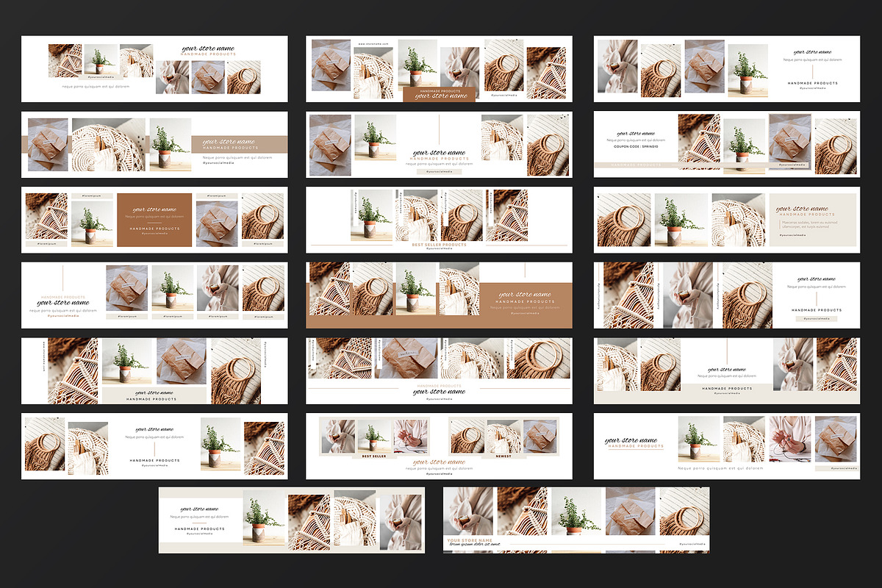Click the plant photo above the coupon code banner's beige strip

[x=743, y=145]
